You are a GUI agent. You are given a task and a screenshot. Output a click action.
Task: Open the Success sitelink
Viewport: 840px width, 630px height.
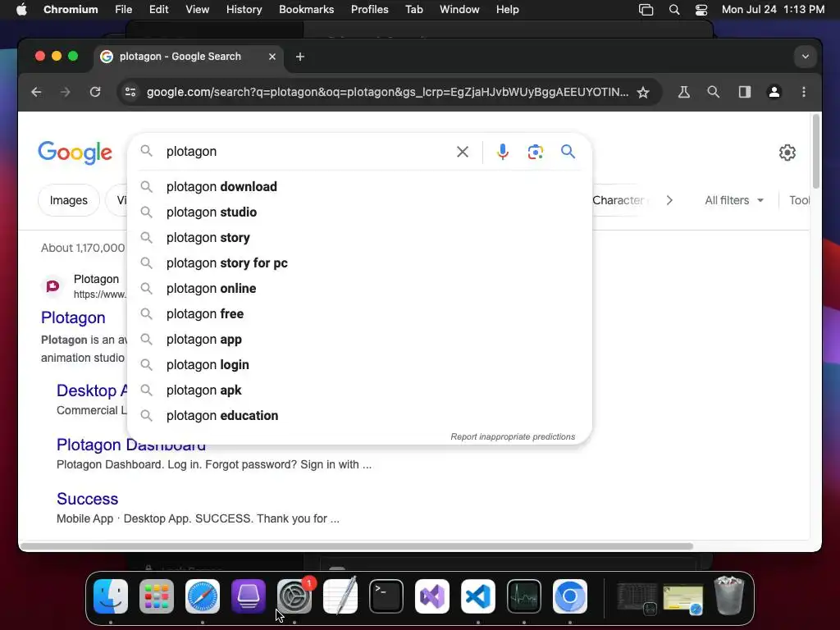tap(87, 499)
